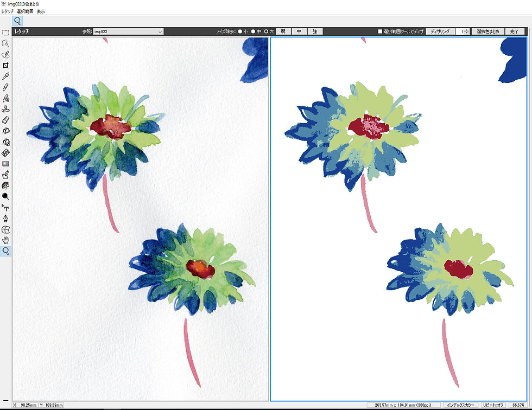Click the ディザリング button

click(440, 31)
